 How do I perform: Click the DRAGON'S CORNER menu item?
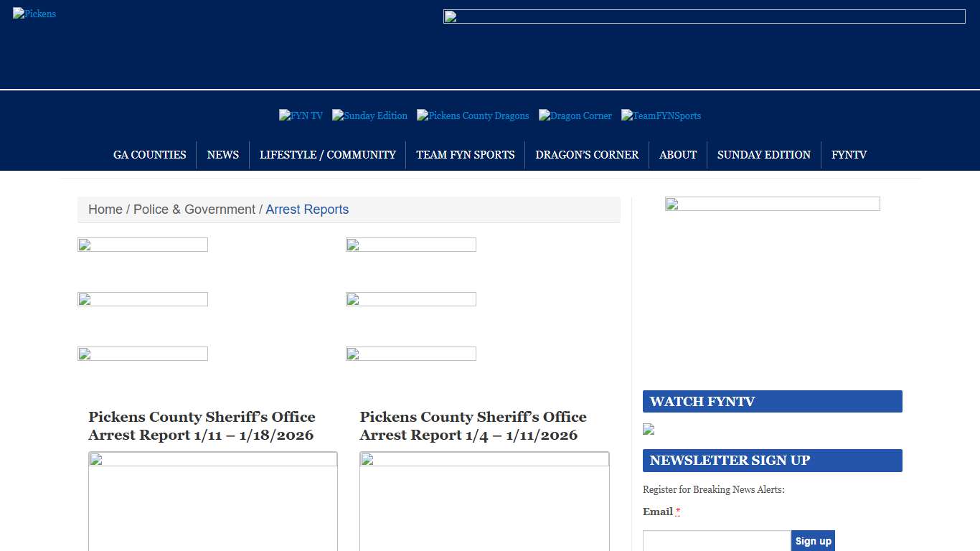tap(587, 155)
